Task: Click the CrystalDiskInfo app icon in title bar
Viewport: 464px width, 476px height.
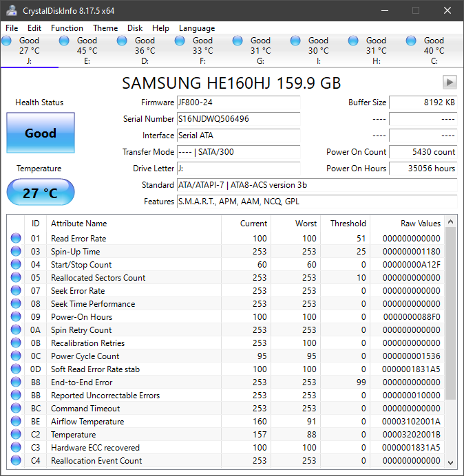Action: [x=12, y=10]
